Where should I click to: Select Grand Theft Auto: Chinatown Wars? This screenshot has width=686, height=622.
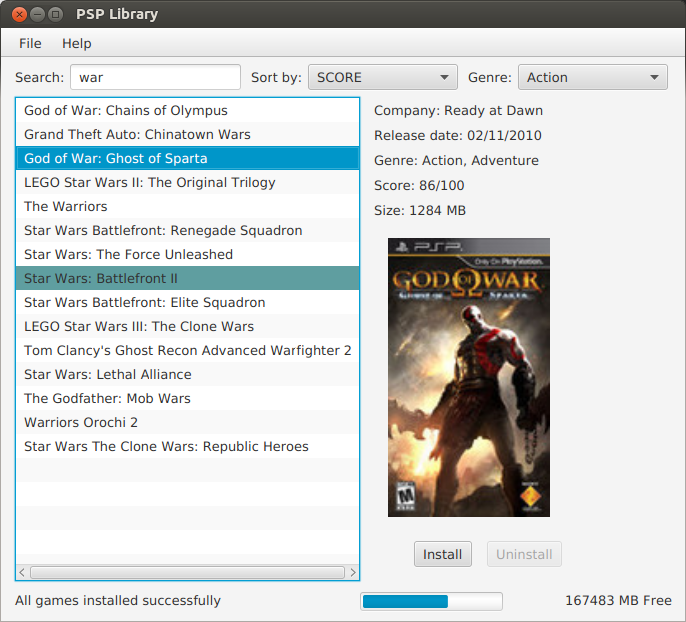tap(187, 134)
